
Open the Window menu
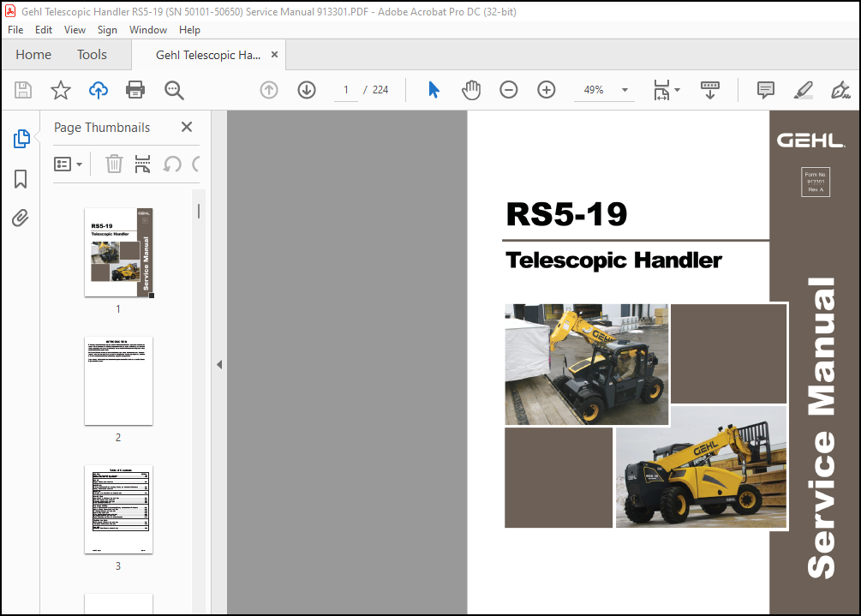coord(147,30)
